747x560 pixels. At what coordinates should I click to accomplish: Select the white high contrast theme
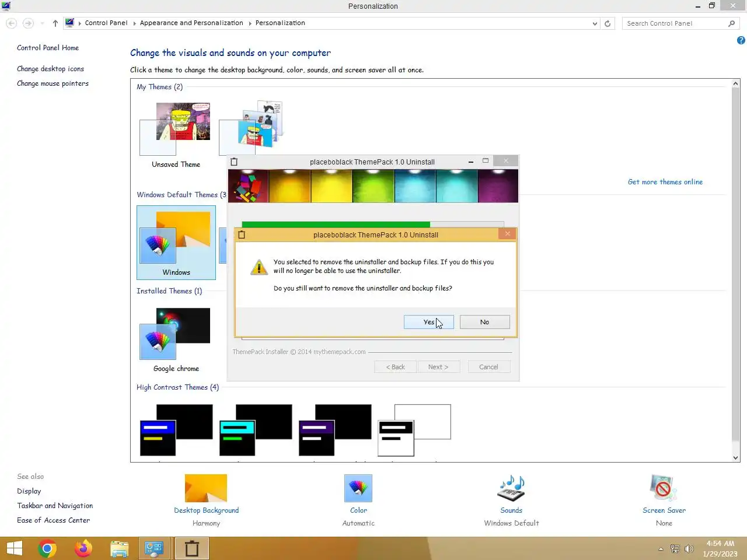click(x=414, y=430)
